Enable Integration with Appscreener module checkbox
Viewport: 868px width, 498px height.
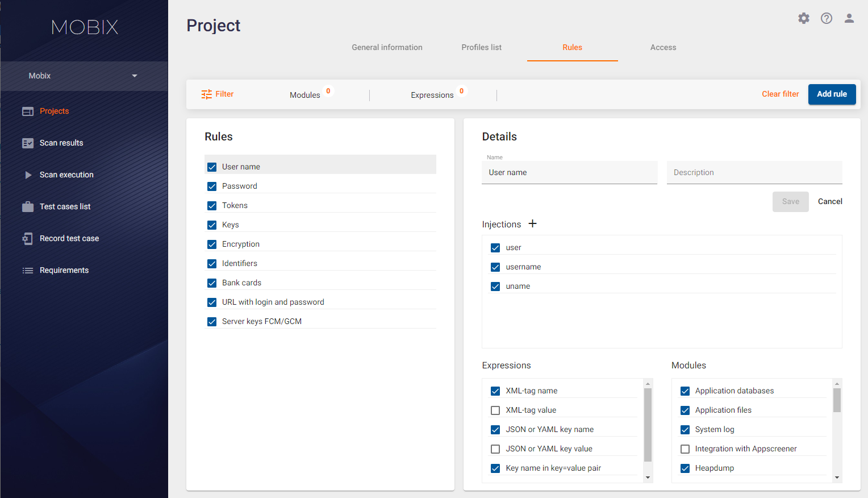(685, 449)
